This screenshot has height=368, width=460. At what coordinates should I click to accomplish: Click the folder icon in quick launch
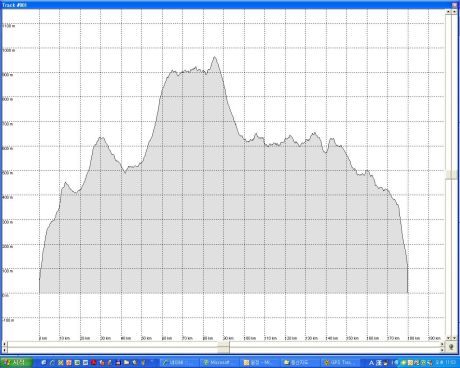pyautogui.click(x=127, y=362)
